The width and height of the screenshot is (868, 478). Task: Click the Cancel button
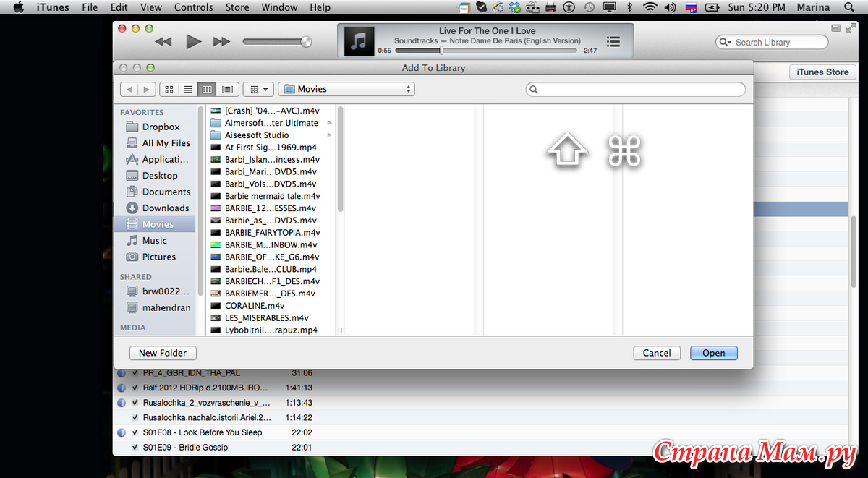click(x=657, y=353)
